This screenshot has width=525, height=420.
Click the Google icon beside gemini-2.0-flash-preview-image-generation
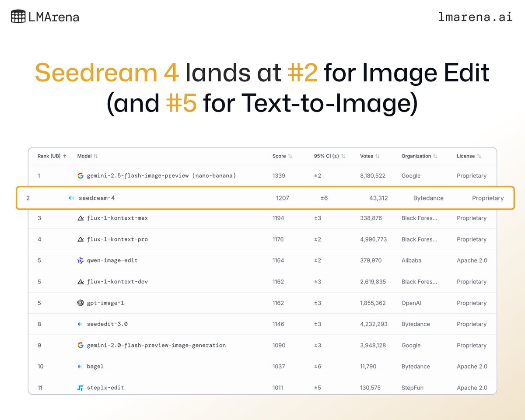[80, 345]
